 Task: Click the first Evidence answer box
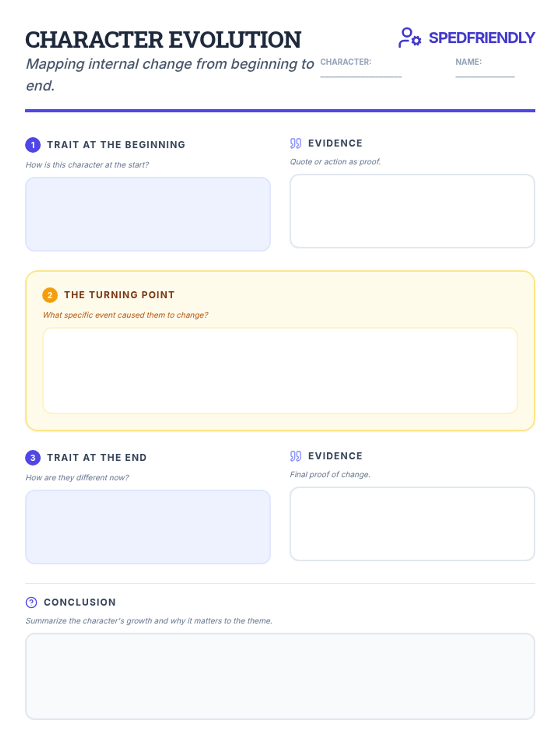pyautogui.click(x=412, y=211)
